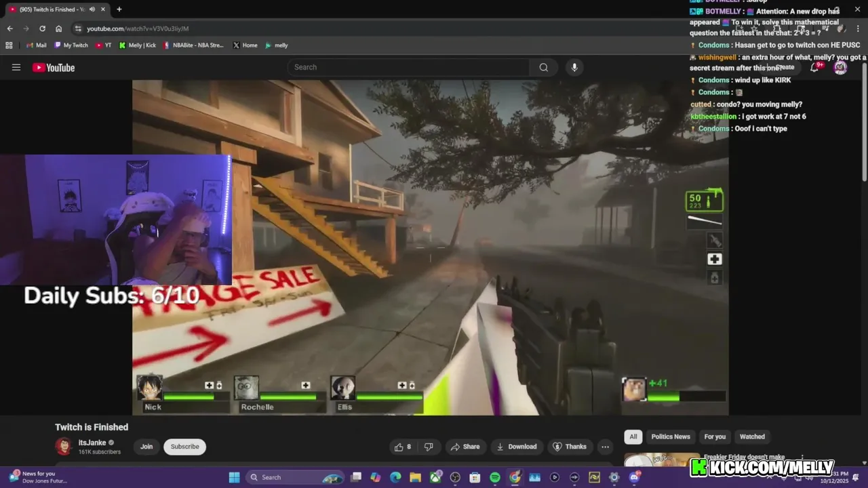
Task: Select the For you chip
Action: point(715,436)
